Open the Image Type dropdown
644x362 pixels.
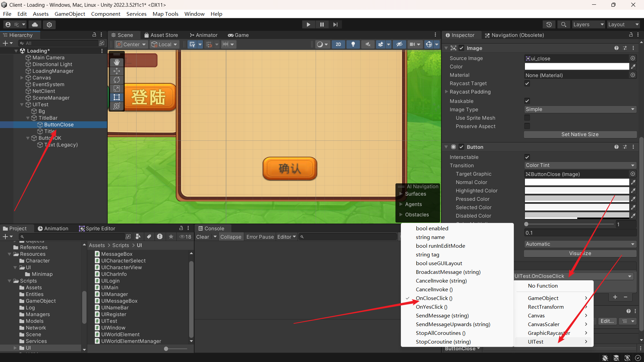[580, 109]
